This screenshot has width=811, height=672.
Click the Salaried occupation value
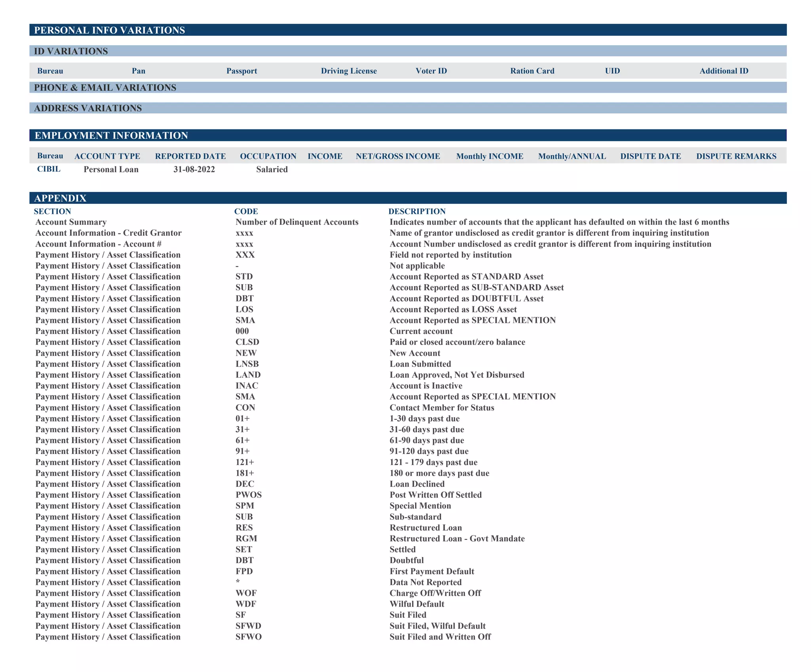click(x=272, y=169)
